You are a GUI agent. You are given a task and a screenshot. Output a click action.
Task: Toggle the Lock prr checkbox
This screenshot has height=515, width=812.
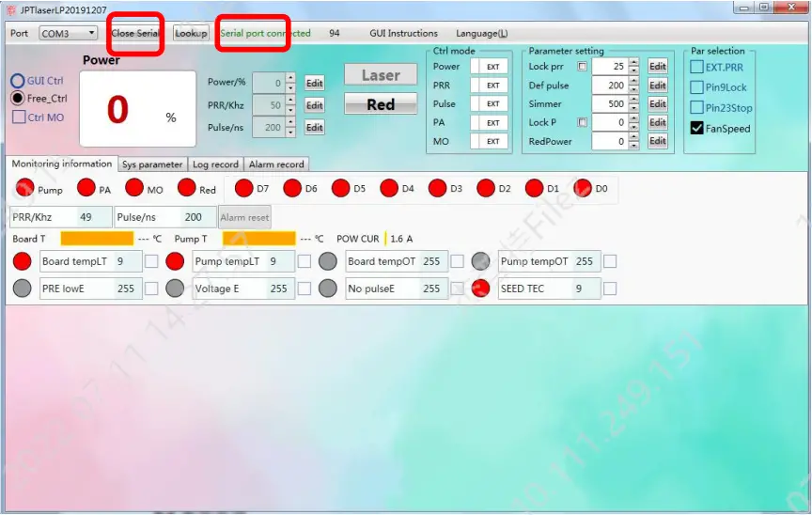point(583,66)
